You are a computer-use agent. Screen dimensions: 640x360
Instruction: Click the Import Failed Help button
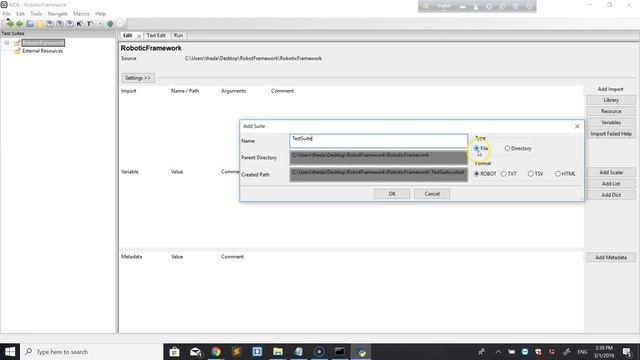(x=611, y=134)
